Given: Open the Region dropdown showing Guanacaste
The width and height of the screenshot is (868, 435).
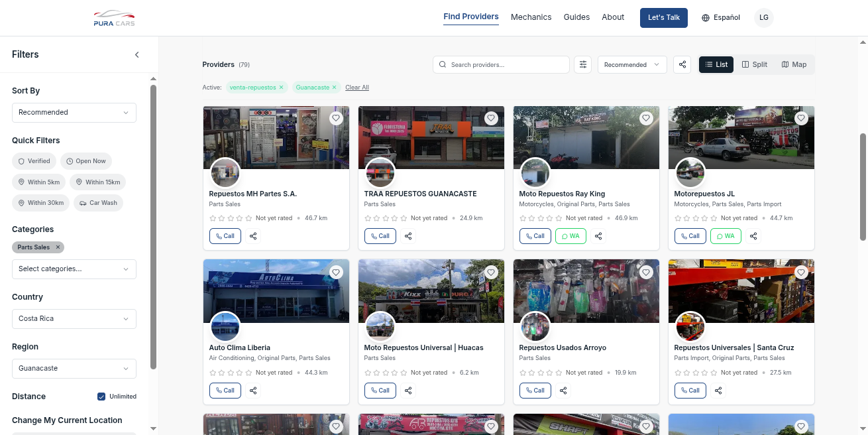Looking at the screenshot, I should [74, 369].
